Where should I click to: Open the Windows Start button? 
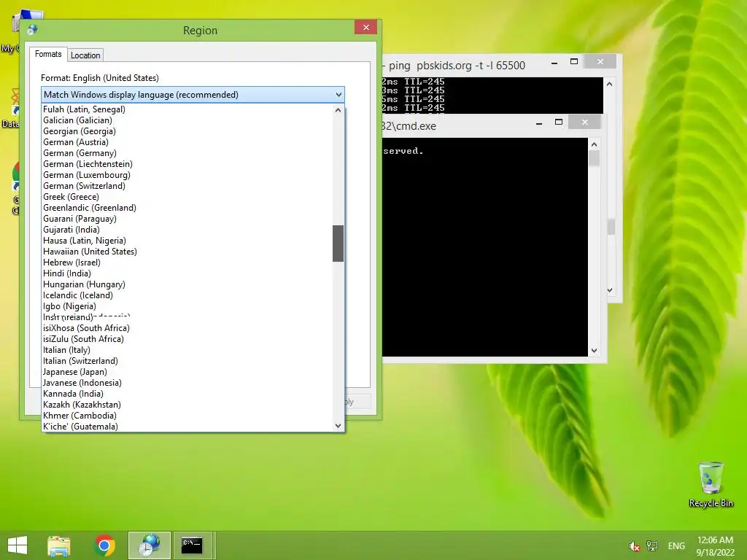tap(18, 545)
